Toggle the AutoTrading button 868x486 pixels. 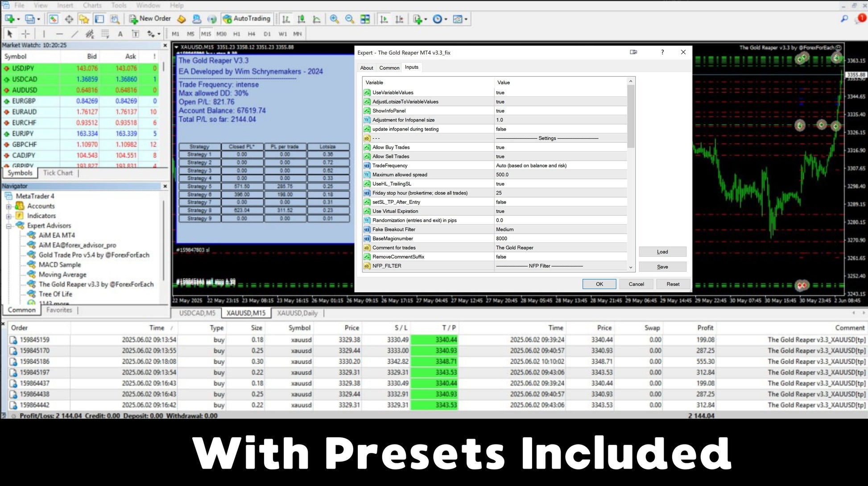[x=247, y=19]
